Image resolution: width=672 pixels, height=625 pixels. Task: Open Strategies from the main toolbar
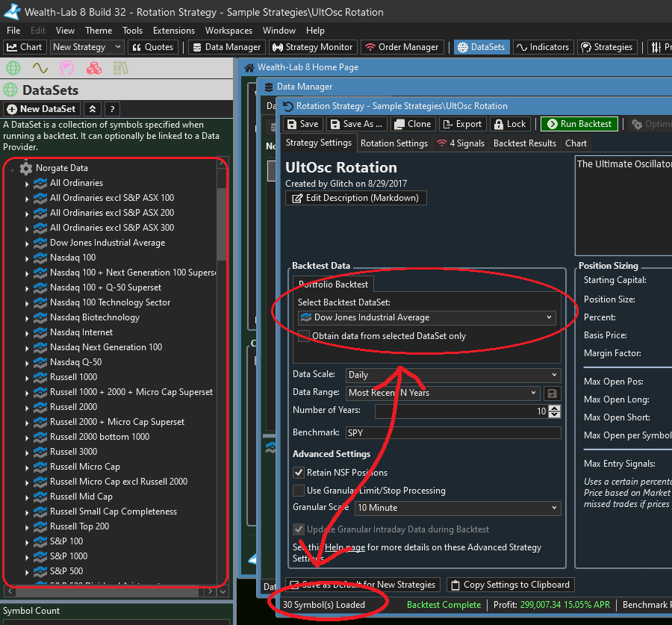(x=607, y=47)
